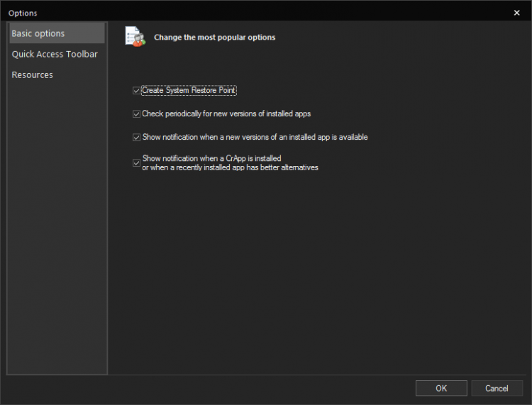The image size is (532, 405).
Task: Toggle the new version notification checkbox
Action: point(136,138)
